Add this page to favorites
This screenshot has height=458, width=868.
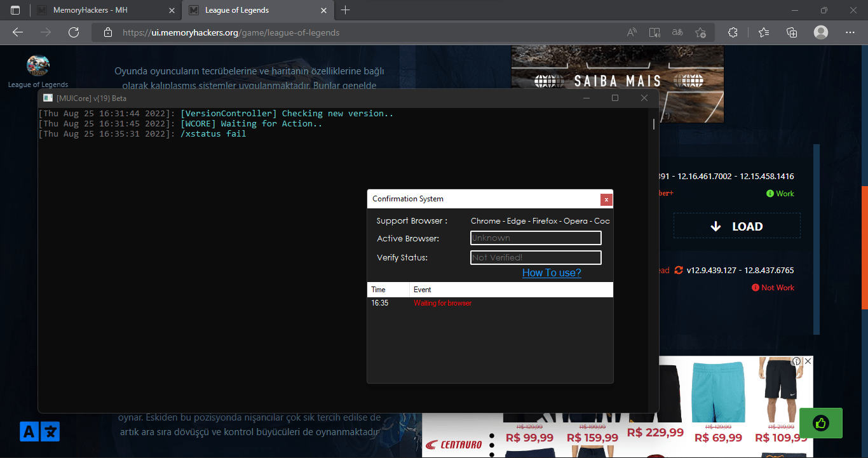pyautogui.click(x=700, y=32)
